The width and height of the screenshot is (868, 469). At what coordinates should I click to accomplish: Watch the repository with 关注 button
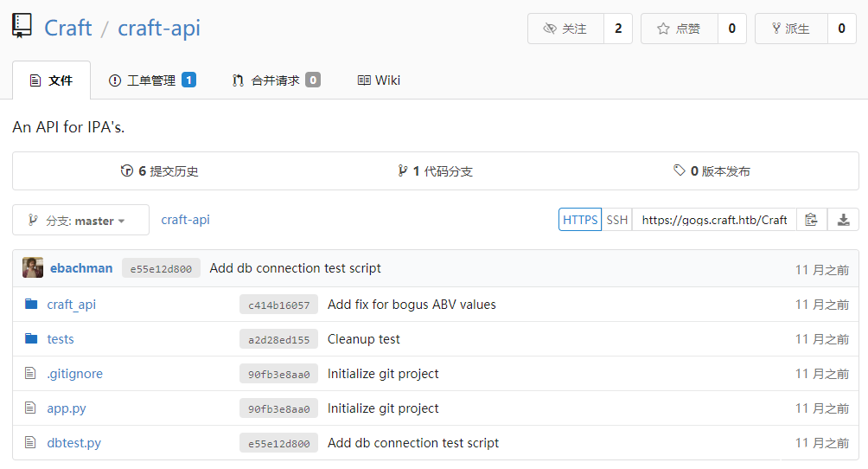coord(565,29)
